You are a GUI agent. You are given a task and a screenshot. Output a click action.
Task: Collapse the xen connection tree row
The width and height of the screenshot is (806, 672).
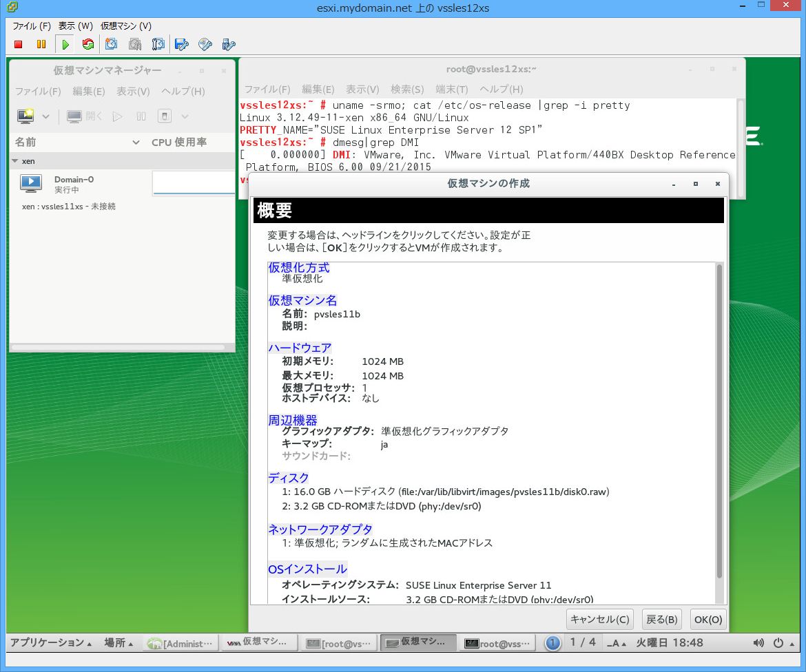[15, 161]
